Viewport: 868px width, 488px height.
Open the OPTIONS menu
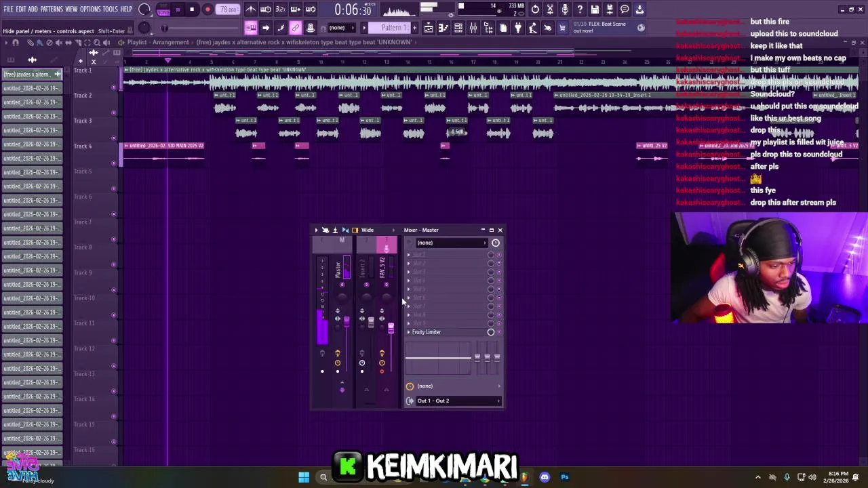tap(90, 9)
